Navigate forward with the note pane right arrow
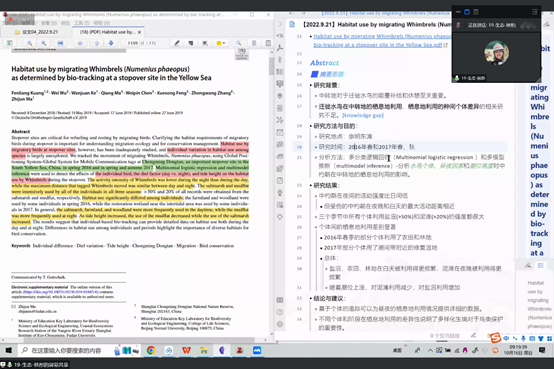This screenshot has width=554, height=369. coord(303,13)
